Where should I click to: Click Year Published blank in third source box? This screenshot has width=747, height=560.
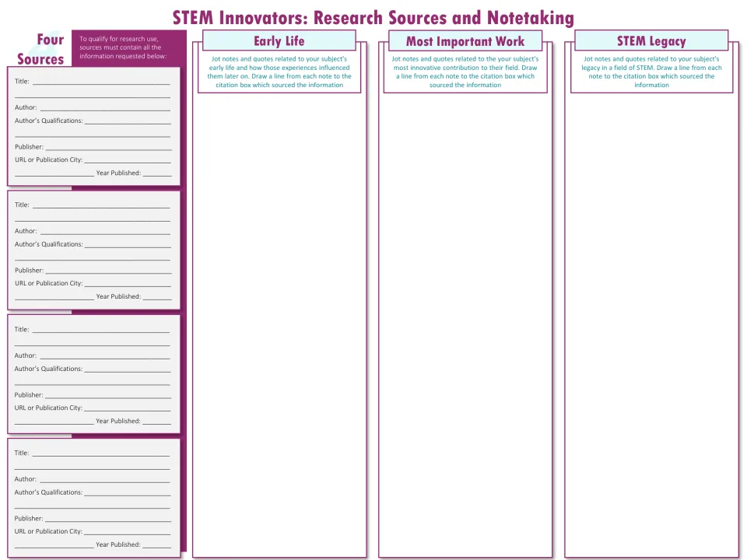tap(156, 422)
